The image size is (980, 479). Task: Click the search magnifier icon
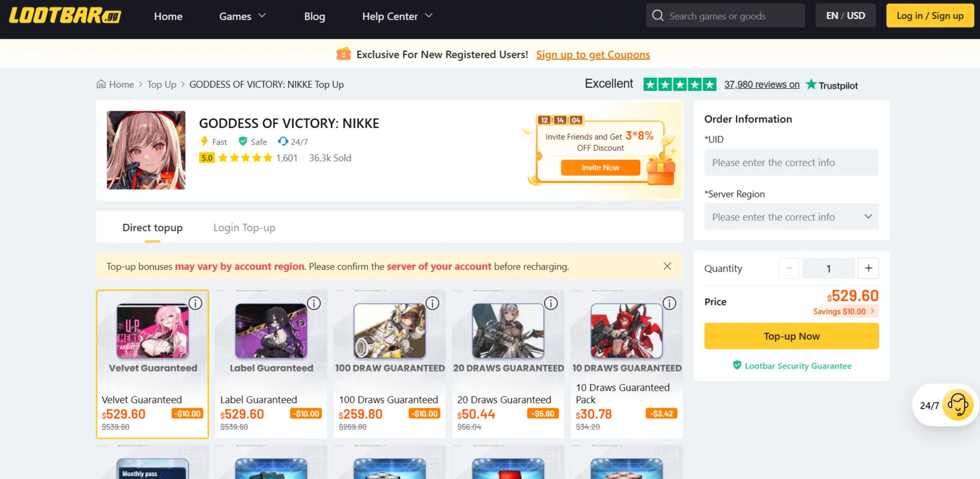(658, 16)
